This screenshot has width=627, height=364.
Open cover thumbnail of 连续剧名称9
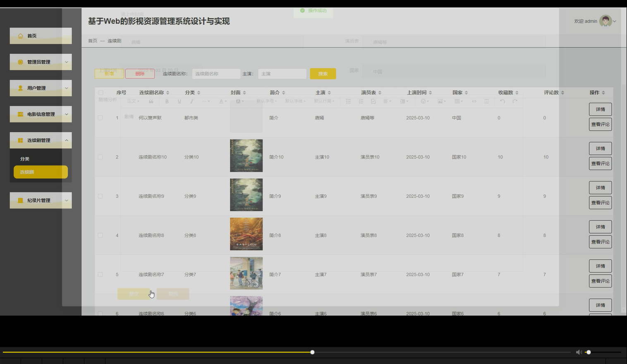(246, 195)
